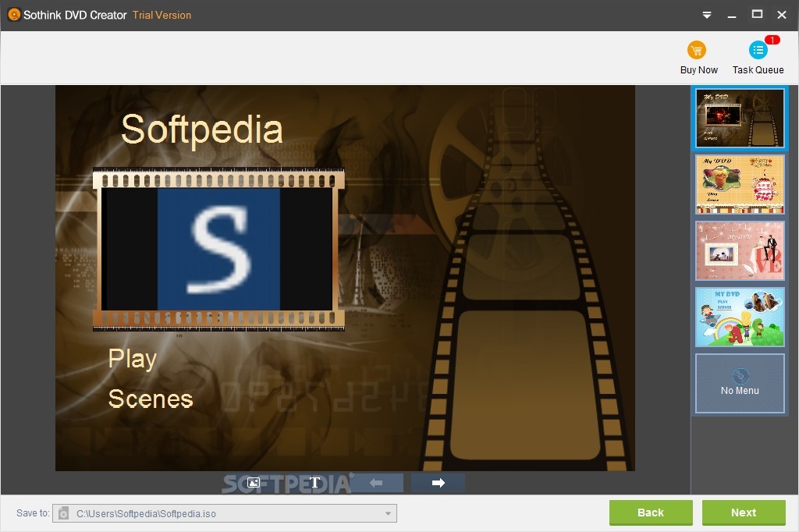Select the pink wedding LOVE menu template

pyautogui.click(x=740, y=250)
